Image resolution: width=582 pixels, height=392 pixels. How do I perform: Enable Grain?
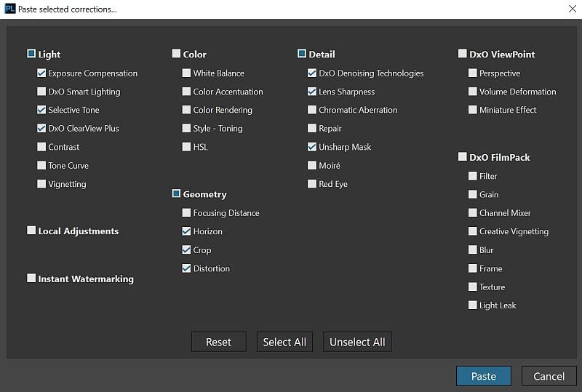tap(472, 194)
